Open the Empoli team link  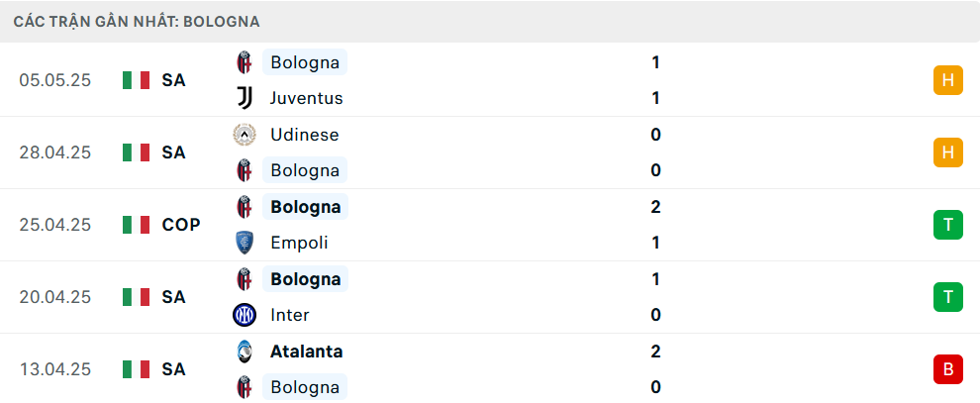pos(299,243)
